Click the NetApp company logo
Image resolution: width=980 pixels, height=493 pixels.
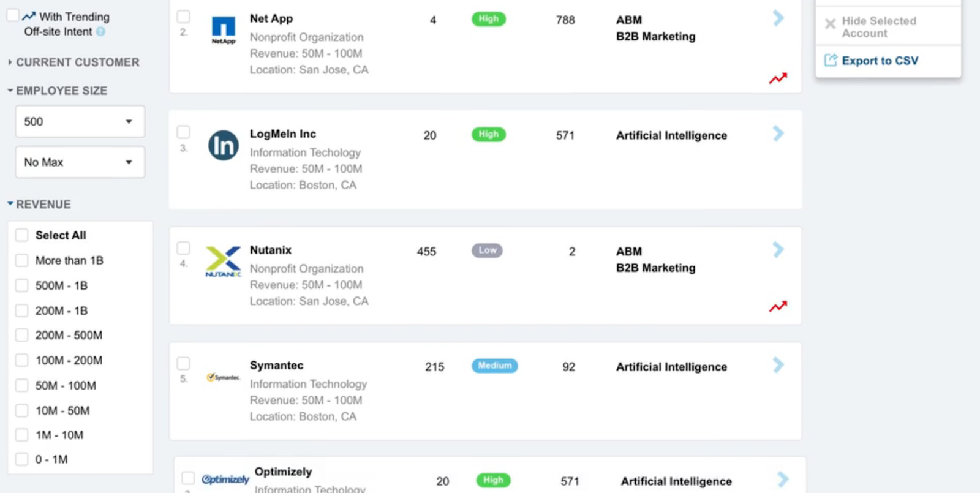coord(223,30)
